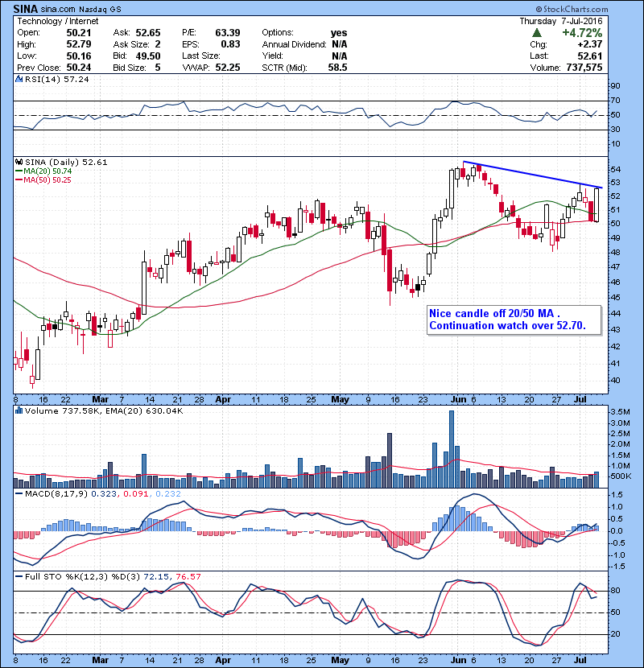The width and height of the screenshot is (644, 668).
Task: Click the RSI(14) 57.24 panel label
Action: pos(57,79)
